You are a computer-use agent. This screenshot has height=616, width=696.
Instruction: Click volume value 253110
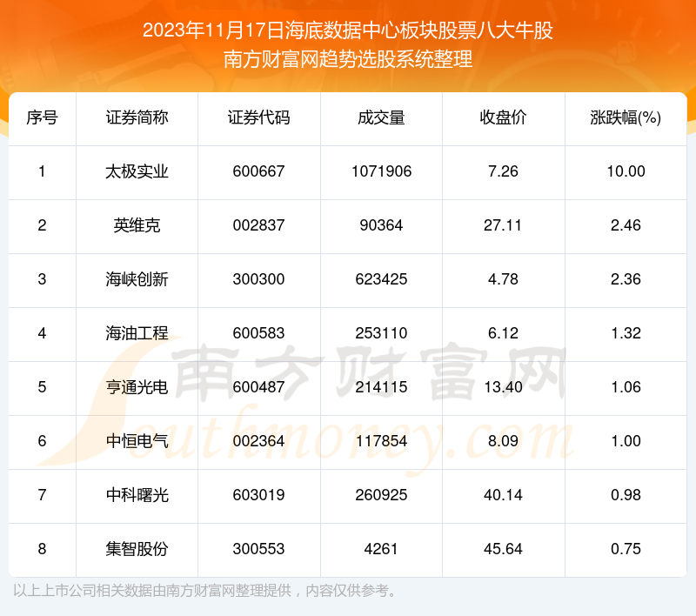381,333
